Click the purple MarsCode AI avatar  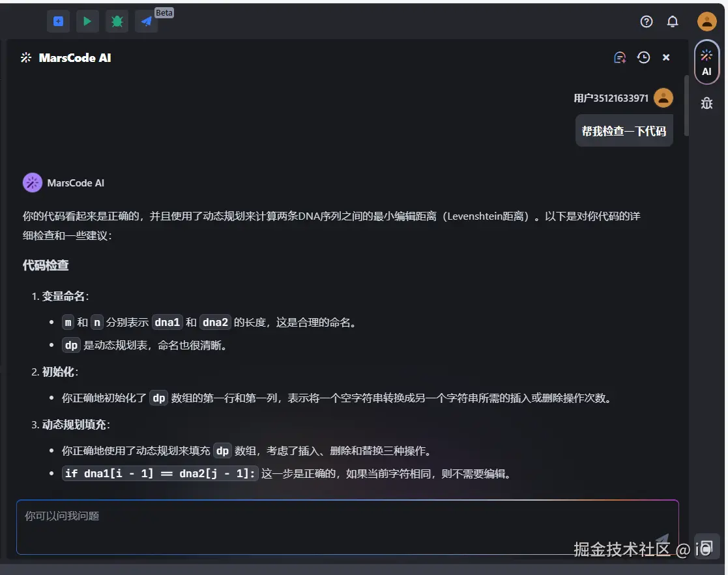click(x=33, y=183)
